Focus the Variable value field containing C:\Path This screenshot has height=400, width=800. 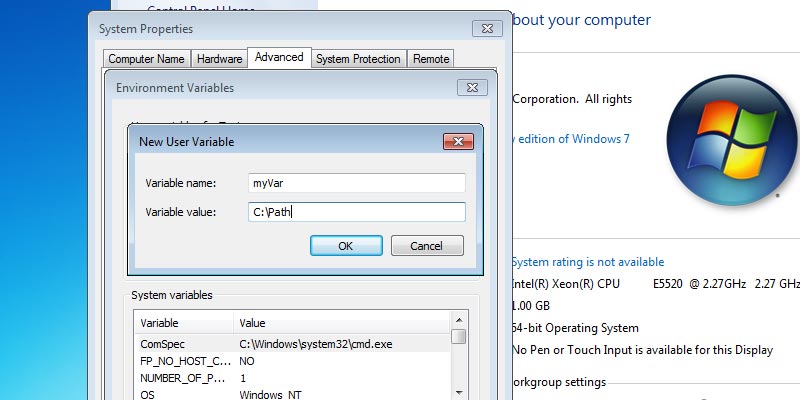tap(356, 212)
